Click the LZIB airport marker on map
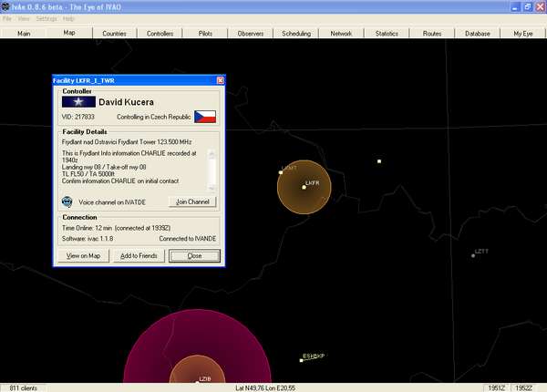This screenshot has height=392, width=547. [x=198, y=382]
